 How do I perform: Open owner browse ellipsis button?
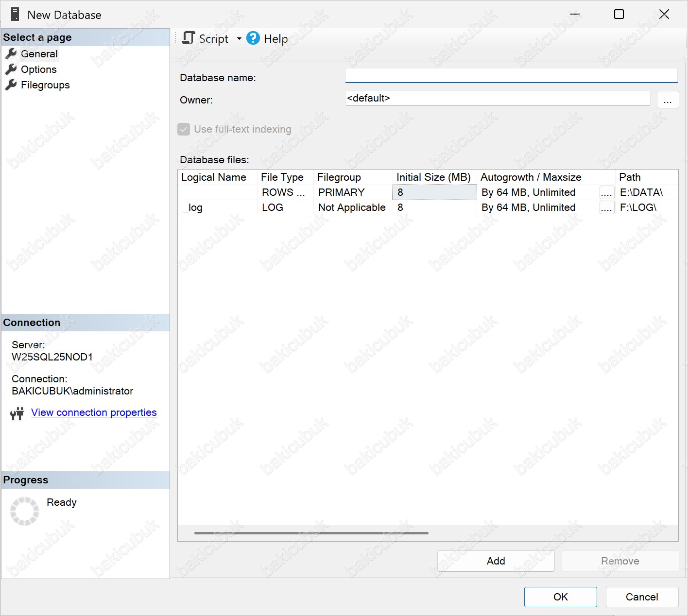pos(668,100)
